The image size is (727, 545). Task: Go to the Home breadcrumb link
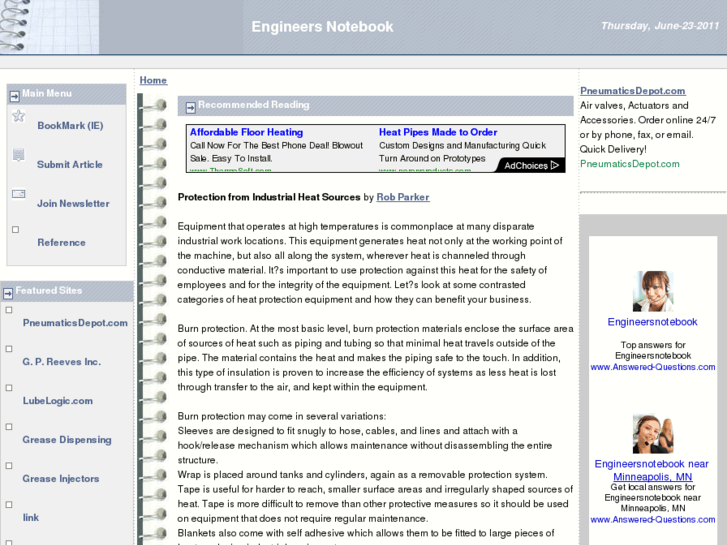tap(153, 80)
